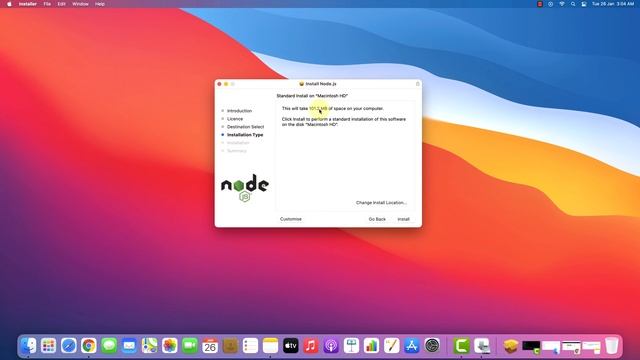Image resolution: width=640 pixels, height=360 pixels.
Task: Click the date and time in menu bar
Action: coord(613,4)
